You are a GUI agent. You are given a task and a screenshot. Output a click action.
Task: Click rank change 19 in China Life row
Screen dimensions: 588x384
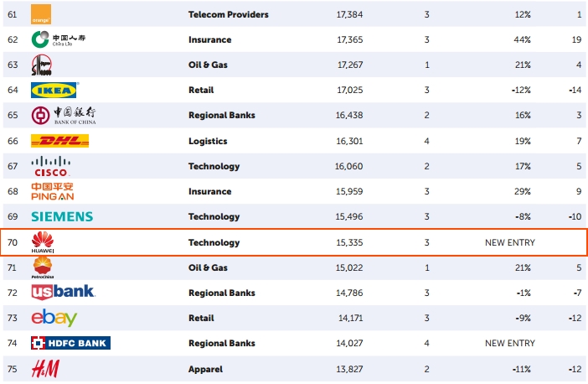tap(577, 39)
